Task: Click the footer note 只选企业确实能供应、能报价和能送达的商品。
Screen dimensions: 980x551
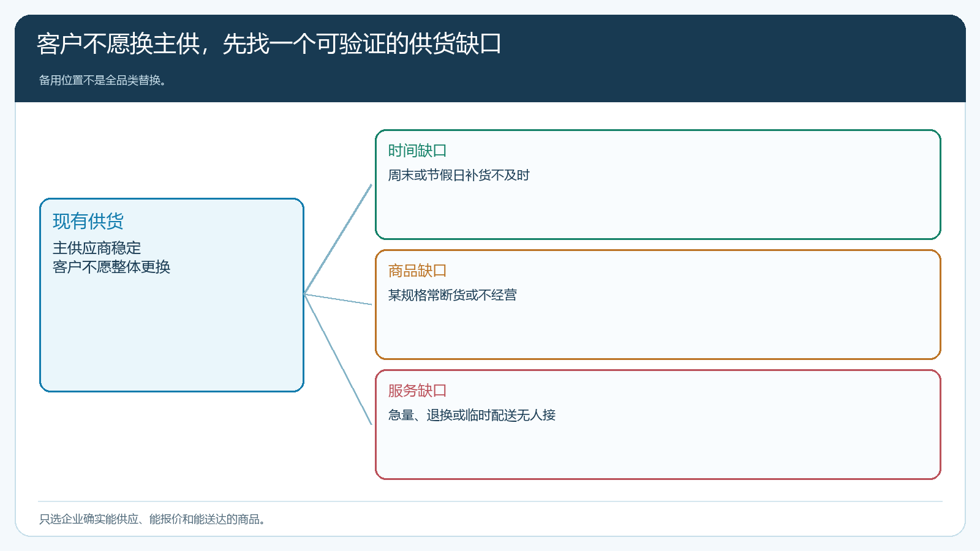Action: point(152,519)
